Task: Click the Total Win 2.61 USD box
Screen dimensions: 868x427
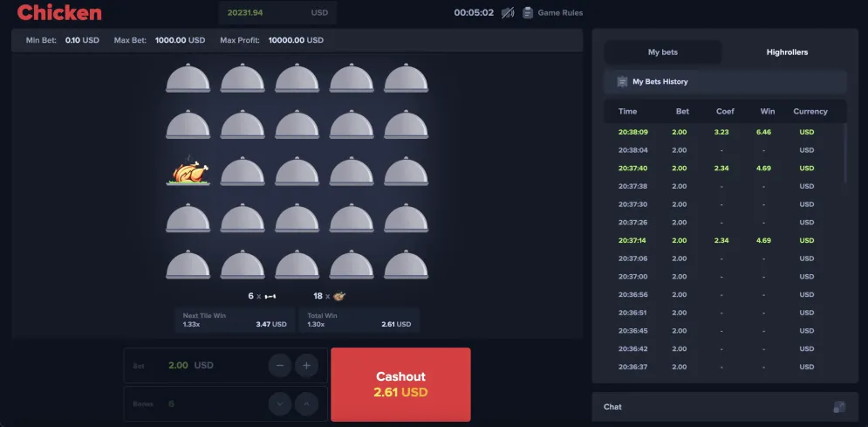Action: [359, 320]
